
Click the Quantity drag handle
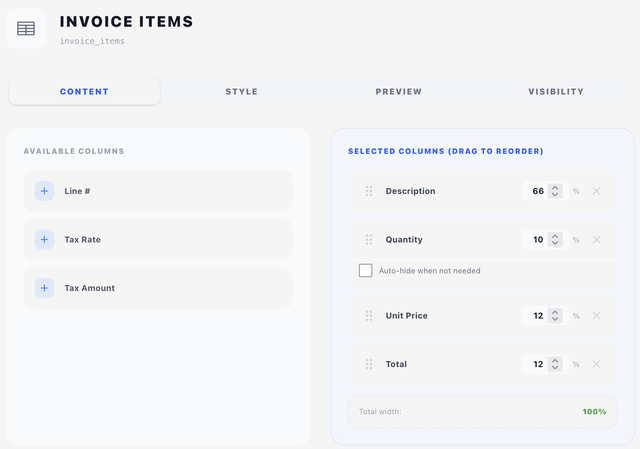point(369,240)
